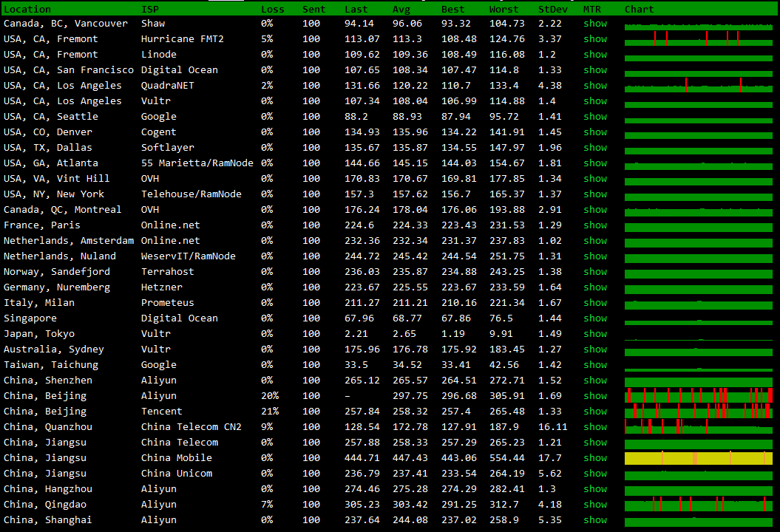Click the Qingdao Aliyun chart
The height and width of the screenshot is (532, 780).
699,504
